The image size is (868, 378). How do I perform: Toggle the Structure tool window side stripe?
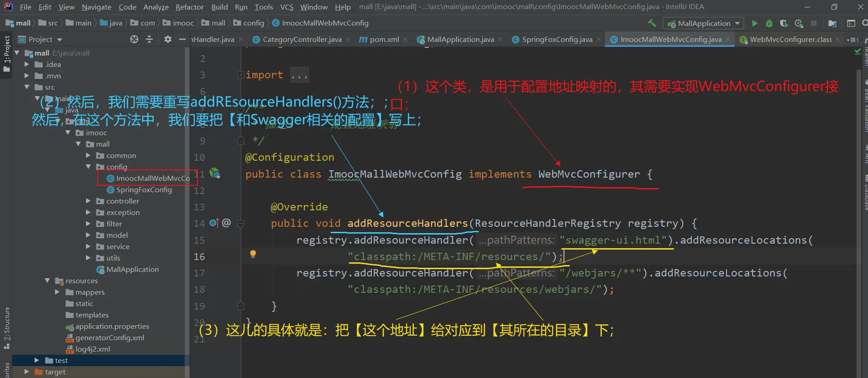click(x=6, y=328)
